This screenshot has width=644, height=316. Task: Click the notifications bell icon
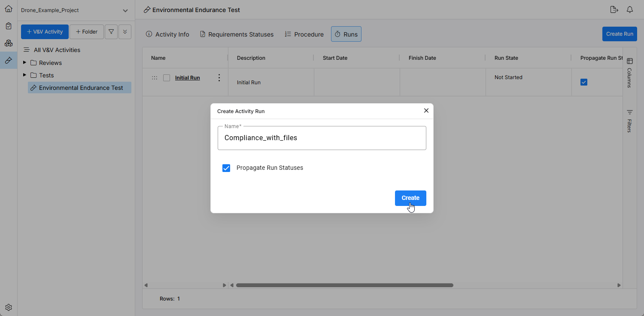pyautogui.click(x=630, y=10)
